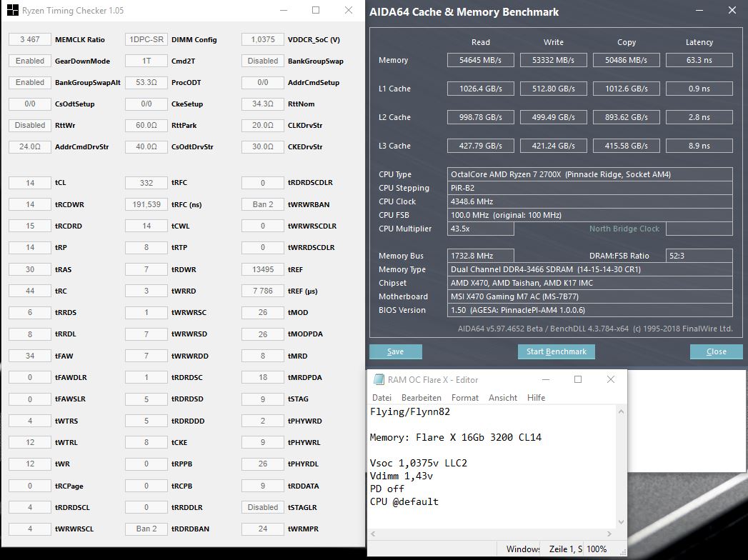Click the VDDCR_SoC value 1,0375
This screenshot has height=560, width=748.
(x=262, y=39)
